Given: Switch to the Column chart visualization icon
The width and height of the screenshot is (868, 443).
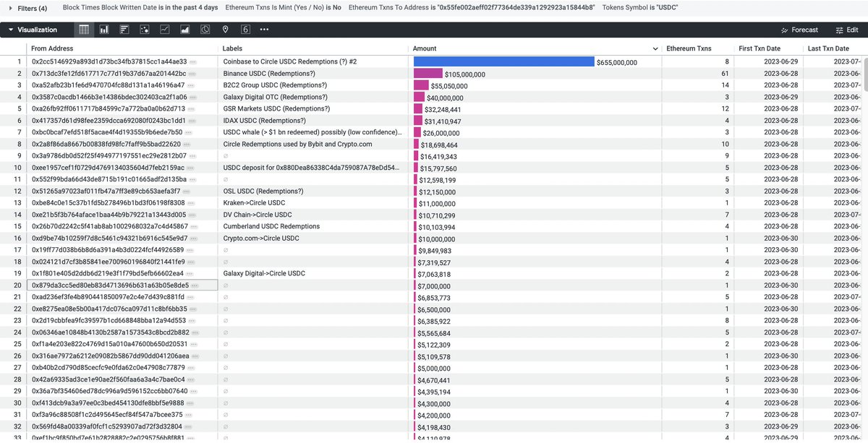Looking at the screenshot, I should pyautogui.click(x=104, y=30).
